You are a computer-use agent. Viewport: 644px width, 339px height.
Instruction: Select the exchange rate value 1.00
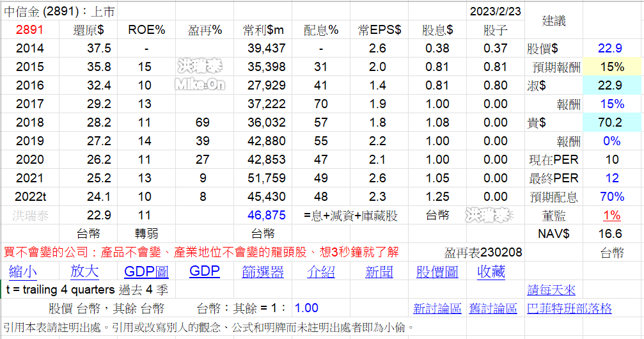(306, 308)
